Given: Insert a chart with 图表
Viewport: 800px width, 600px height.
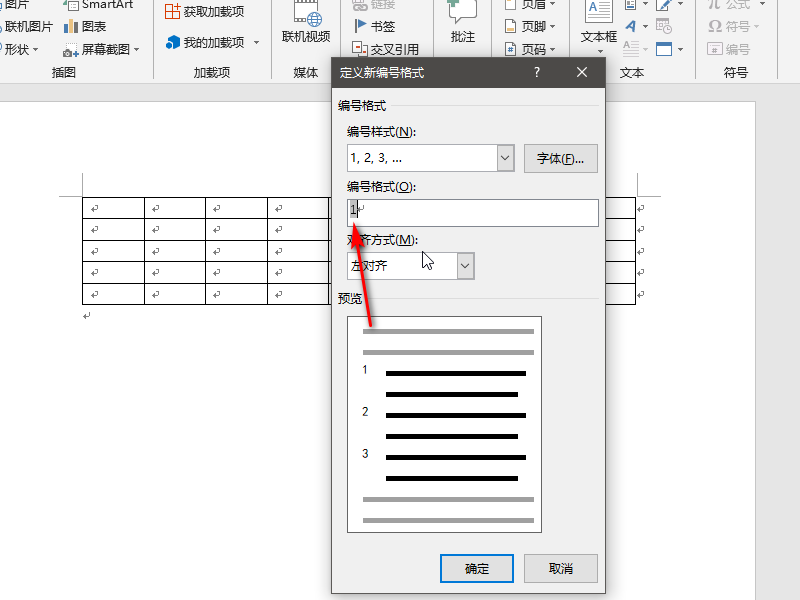Looking at the screenshot, I should click(x=85, y=27).
